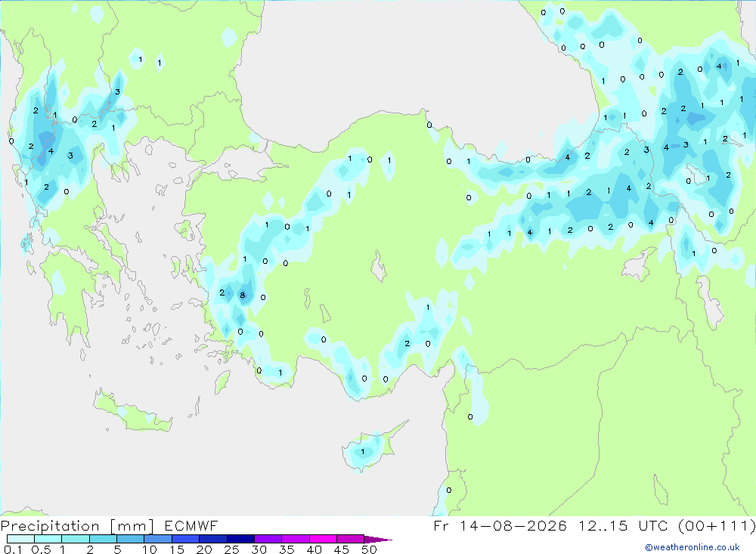Click the 'ECMWF' model label

coord(191,526)
